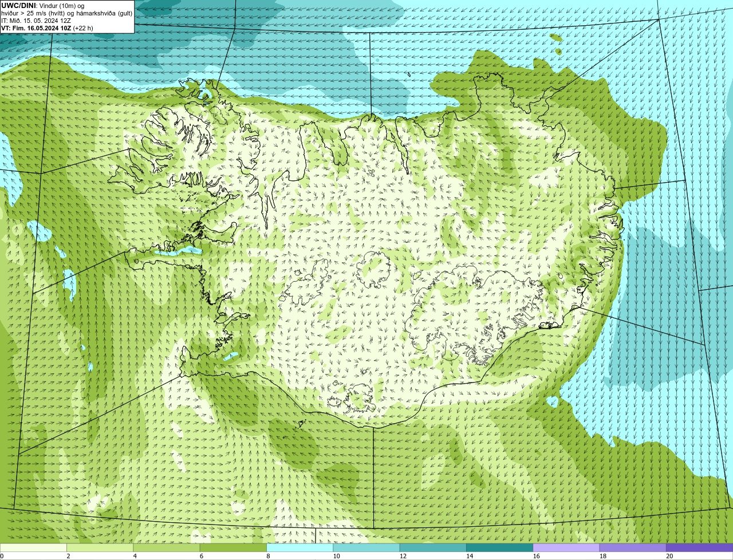Click the legend scale label '20'

point(669,556)
